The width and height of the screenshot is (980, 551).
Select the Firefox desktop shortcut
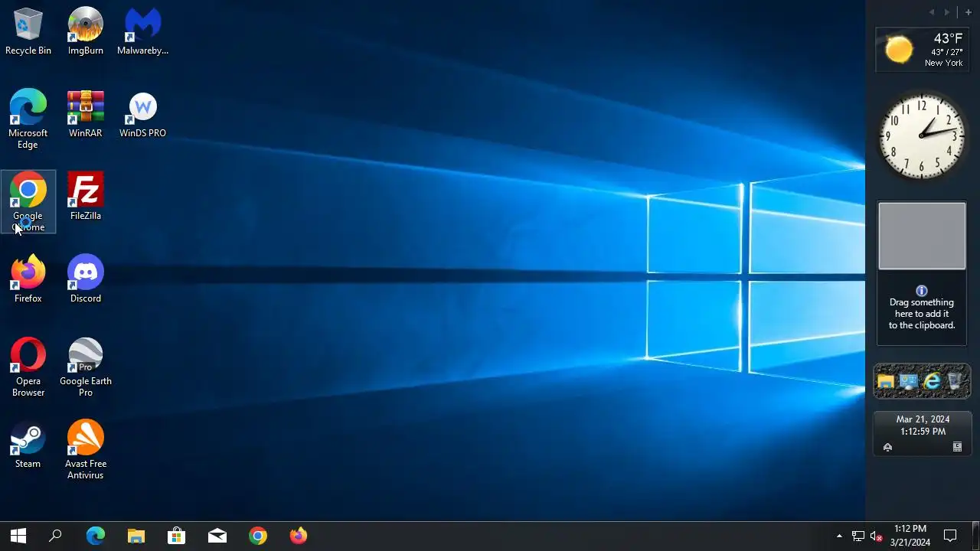click(28, 280)
